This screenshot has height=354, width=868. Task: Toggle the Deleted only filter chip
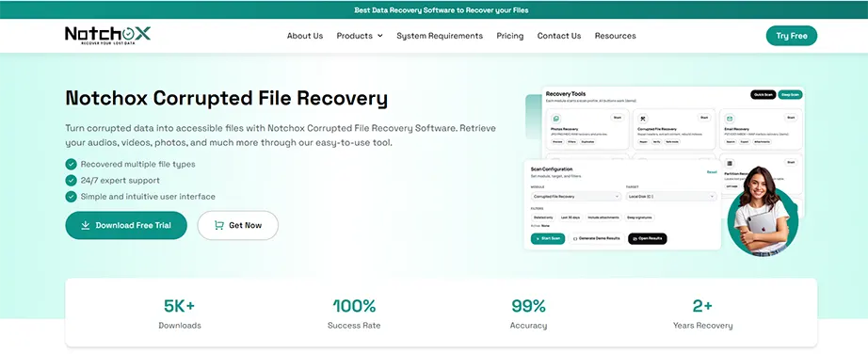543,217
